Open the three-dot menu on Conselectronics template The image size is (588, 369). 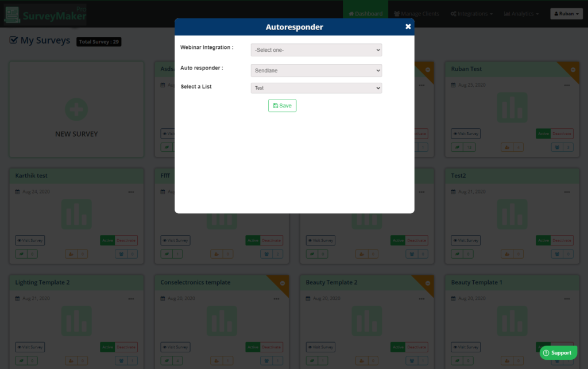pyautogui.click(x=276, y=299)
